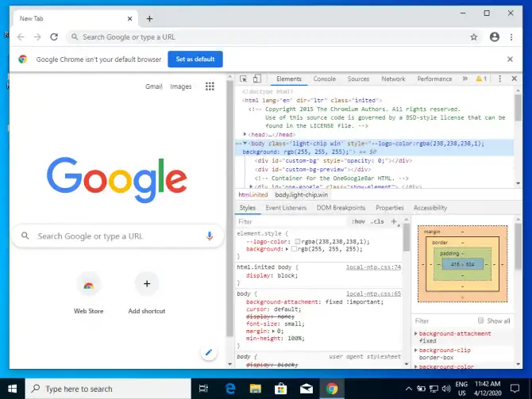Image resolution: width=532 pixels, height=399 pixels.
Task: Select html.inited breadcrumb
Action: (x=253, y=194)
